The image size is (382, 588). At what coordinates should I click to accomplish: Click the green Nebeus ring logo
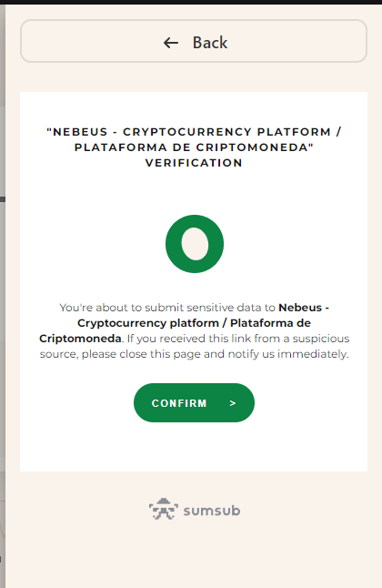pyautogui.click(x=195, y=244)
